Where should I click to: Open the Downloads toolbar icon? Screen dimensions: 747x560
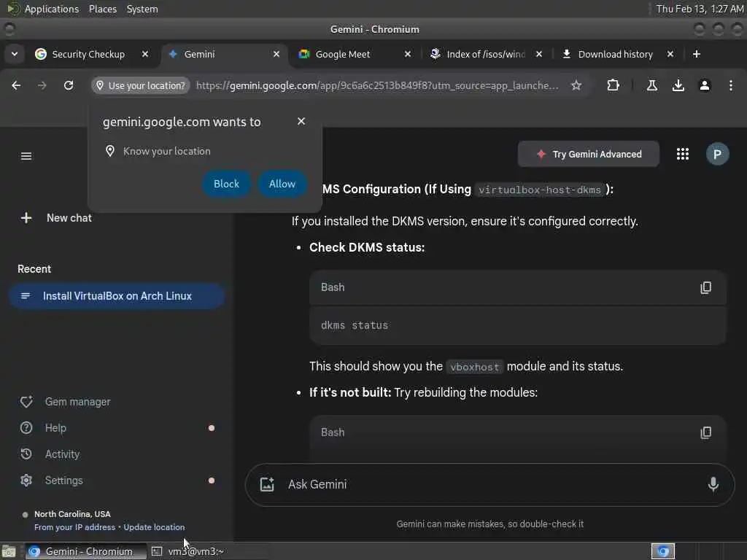(x=678, y=85)
